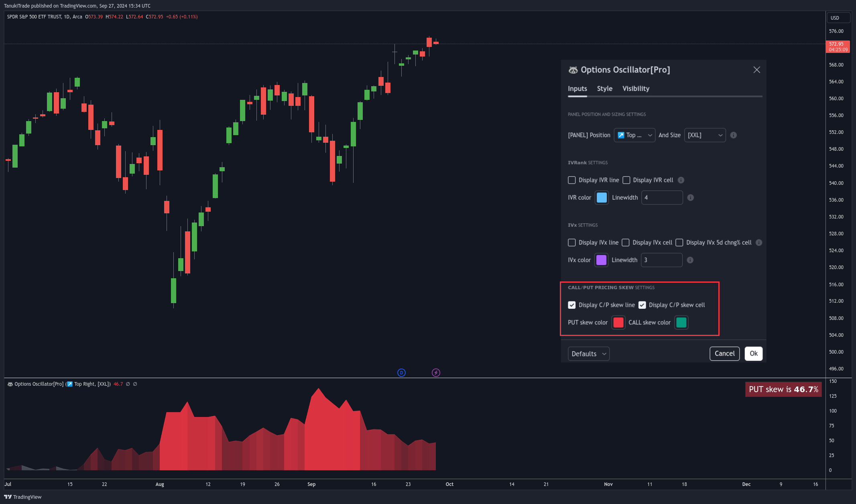This screenshot has height=504, width=856.
Task: Enable Display IVx 5d chng% cell checkbox
Action: [679, 243]
